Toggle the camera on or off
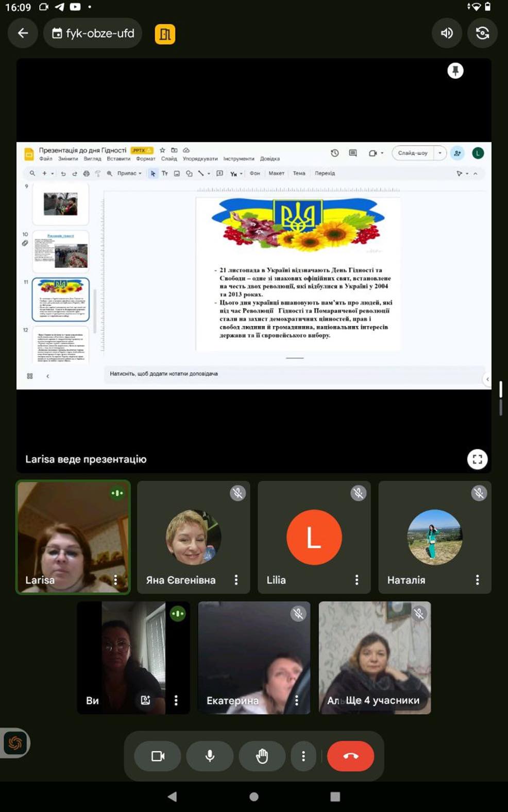Image resolution: width=508 pixels, height=812 pixels. tap(158, 756)
